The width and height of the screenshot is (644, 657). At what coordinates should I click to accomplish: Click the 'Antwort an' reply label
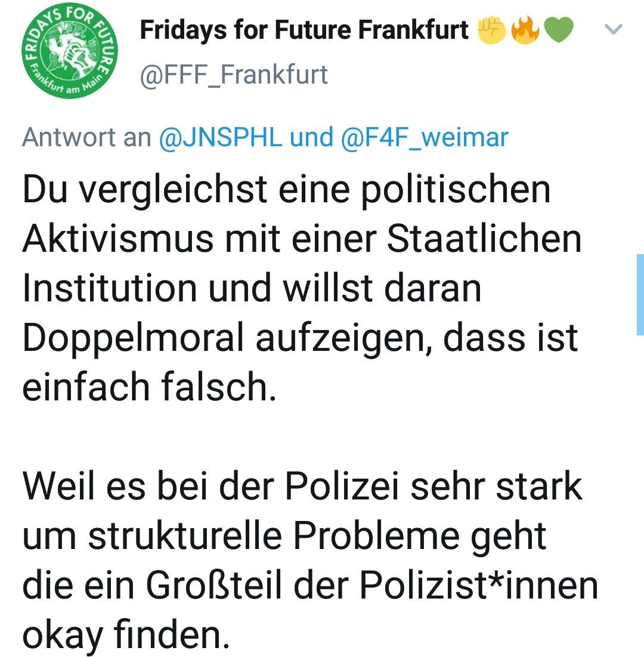pyautogui.click(x=86, y=138)
